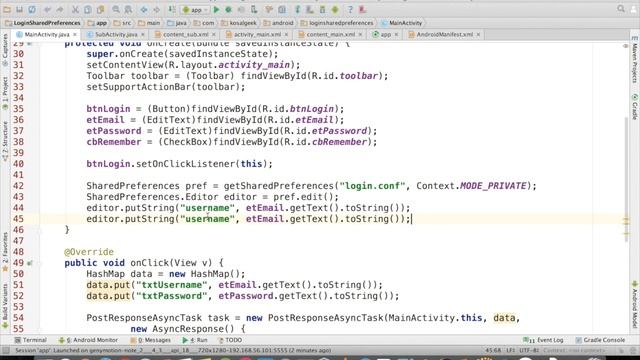Open the app run configuration dropdown

[196, 9]
